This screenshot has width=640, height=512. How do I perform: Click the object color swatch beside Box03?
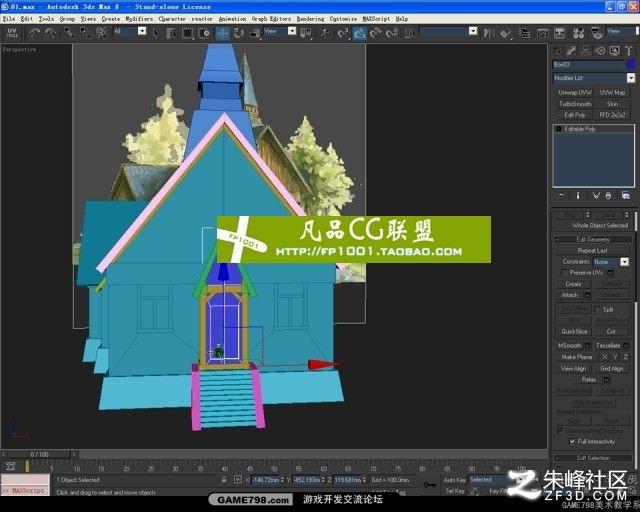(631, 65)
